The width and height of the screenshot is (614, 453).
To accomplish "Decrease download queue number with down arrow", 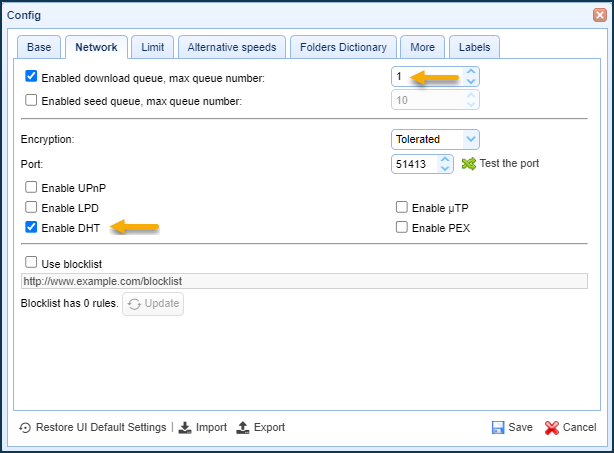I will 471,81.
